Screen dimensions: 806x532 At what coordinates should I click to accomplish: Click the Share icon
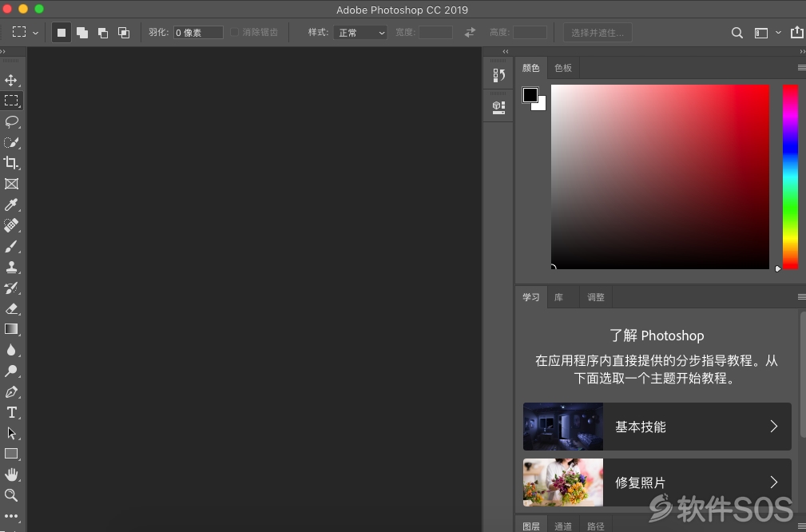796,32
